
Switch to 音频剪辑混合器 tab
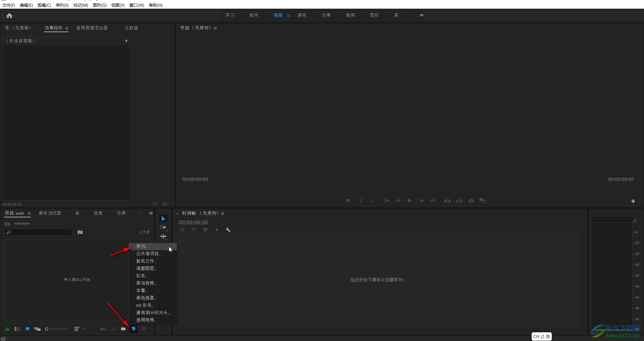[93, 28]
